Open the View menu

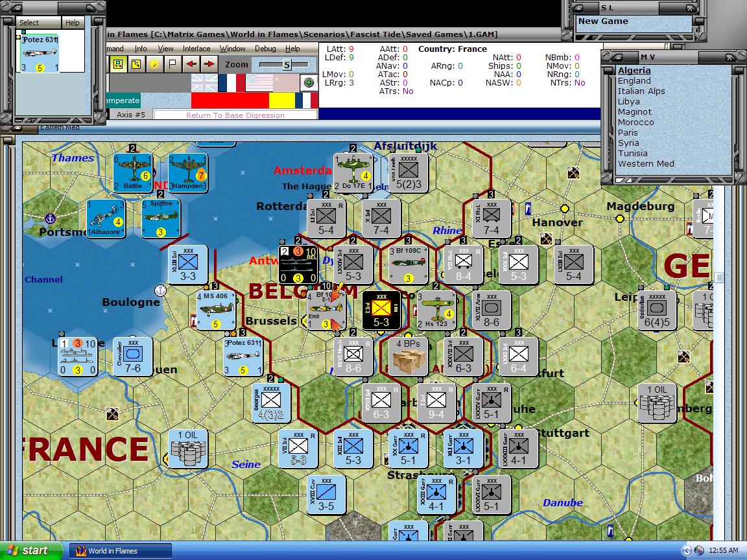pyautogui.click(x=165, y=49)
